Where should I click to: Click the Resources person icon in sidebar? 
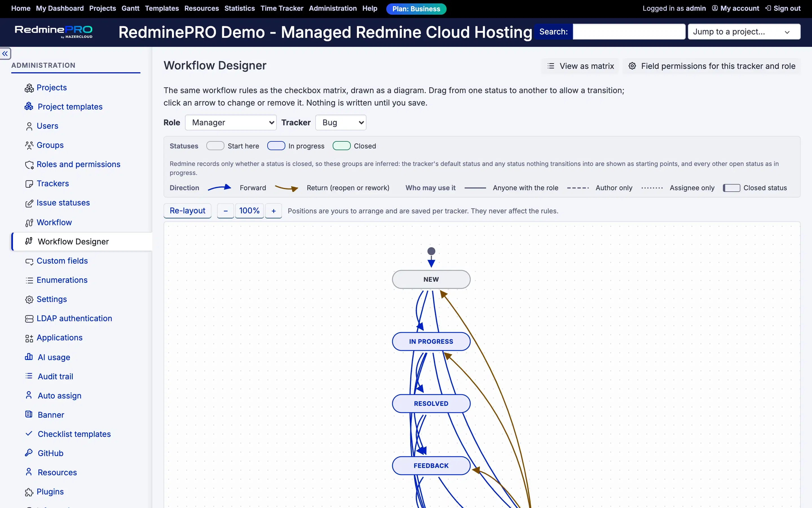tap(29, 472)
